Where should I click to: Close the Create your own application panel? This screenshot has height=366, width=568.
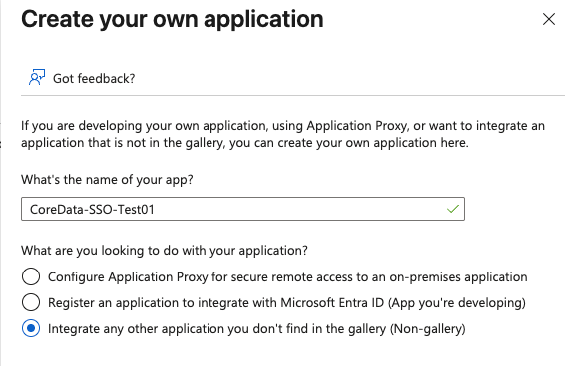[549, 19]
